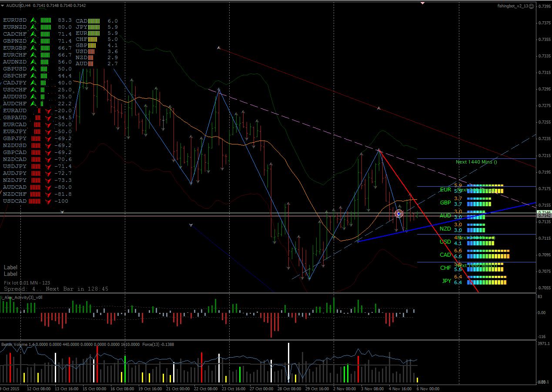Click the red down arrow beside EURJPY
Viewport: 552px width, 392px height.
(48, 132)
